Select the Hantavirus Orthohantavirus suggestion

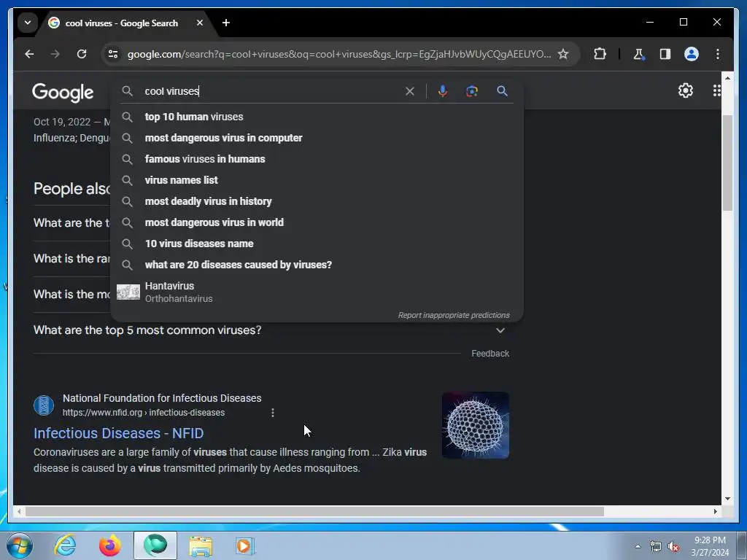[x=317, y=292]
